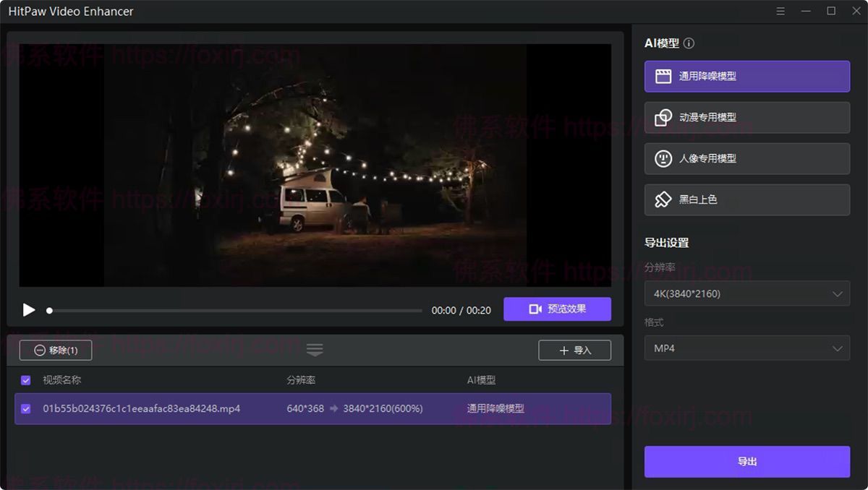The height and width of the screenshot is (490, 868).
Task: Click the 移除(1) remove button
Action: tap(54, 350)
